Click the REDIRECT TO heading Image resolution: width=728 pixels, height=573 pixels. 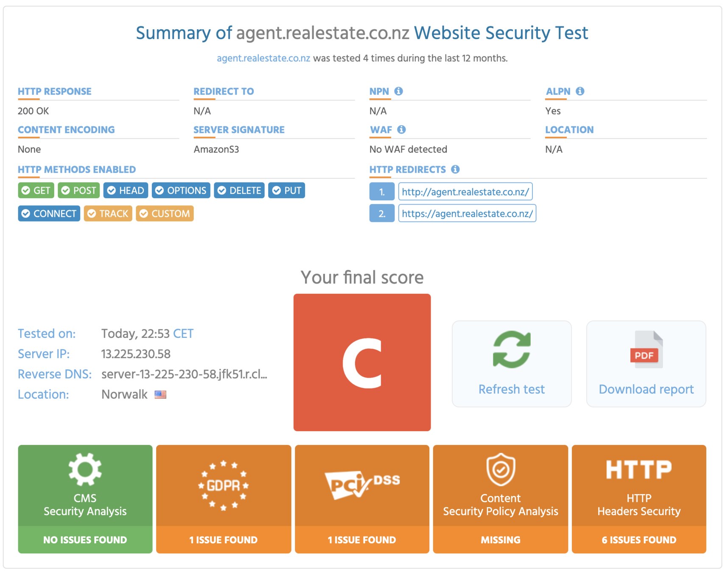click(x=224, y=92)
